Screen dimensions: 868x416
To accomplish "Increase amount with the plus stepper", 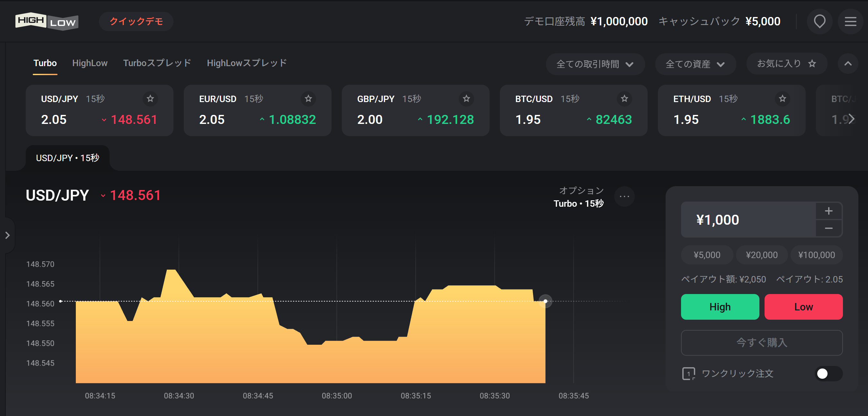I will (828, 211).
